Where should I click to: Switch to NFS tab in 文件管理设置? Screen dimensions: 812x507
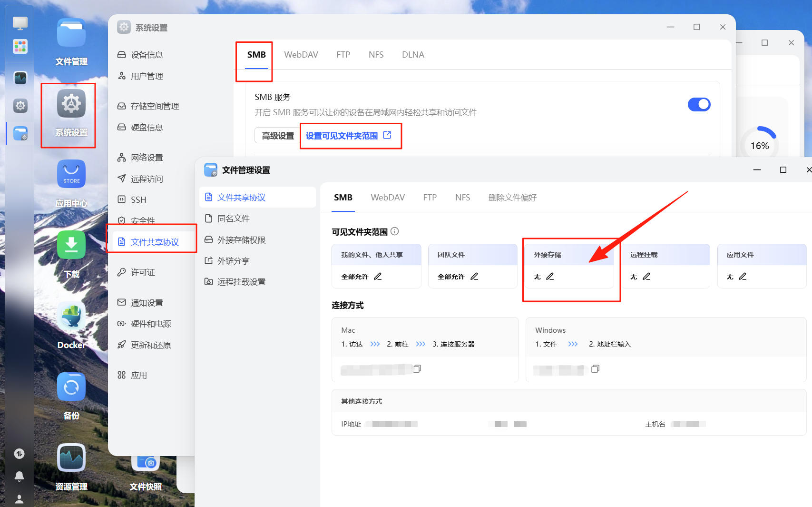[462, 198]
